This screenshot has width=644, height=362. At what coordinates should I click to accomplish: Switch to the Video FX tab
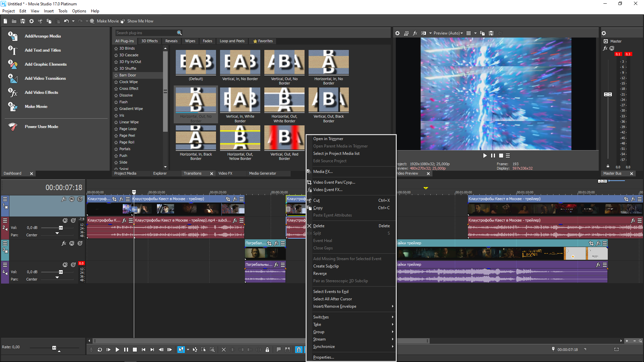[225, 173]
